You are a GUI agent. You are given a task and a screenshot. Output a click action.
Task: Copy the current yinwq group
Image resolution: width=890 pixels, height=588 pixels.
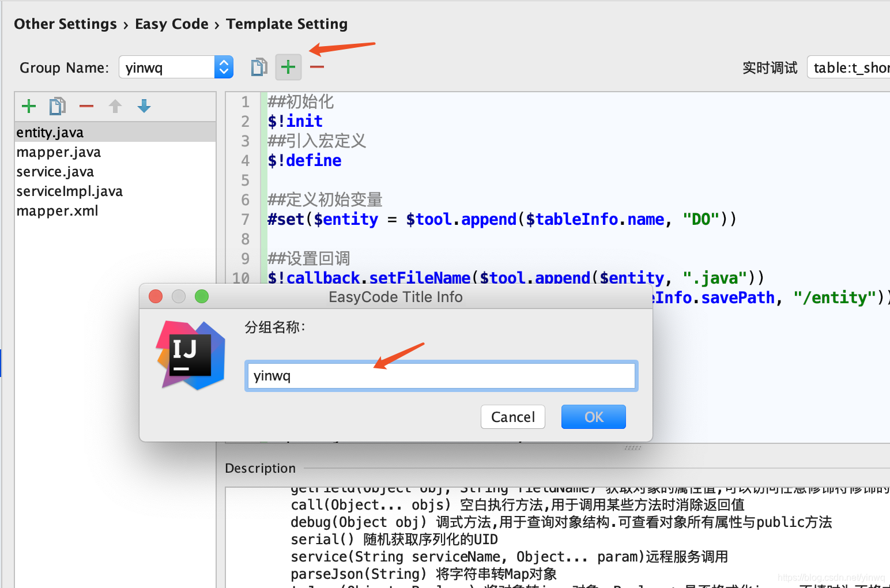258,67
